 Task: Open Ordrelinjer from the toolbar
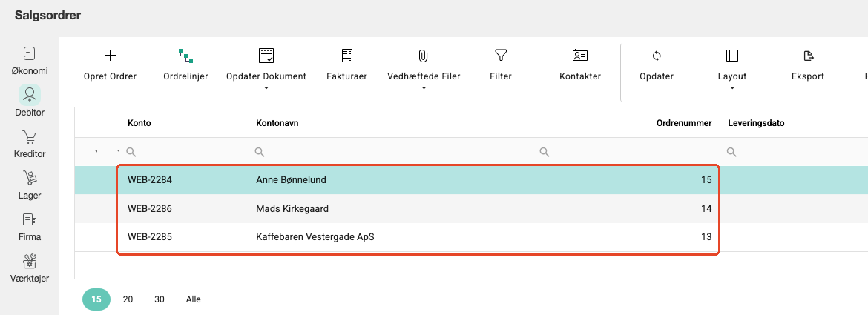point(185,65)
